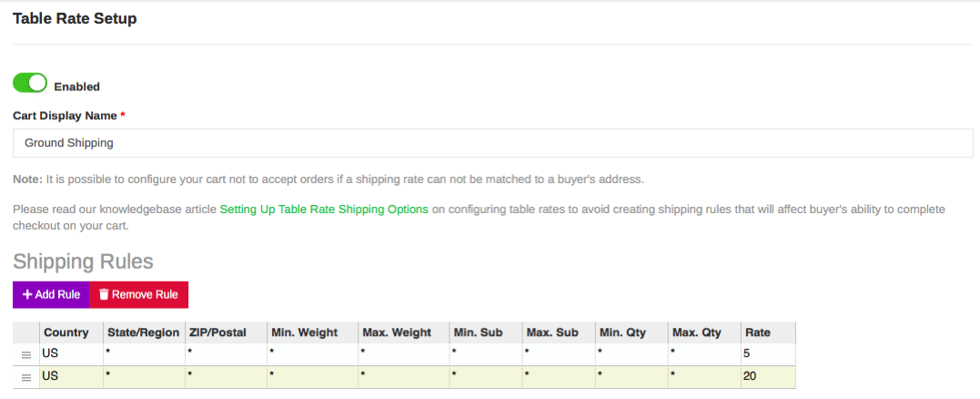Click the ZIP/Postal cell in first row
The image size is (980, 399).
coord(227,354)
